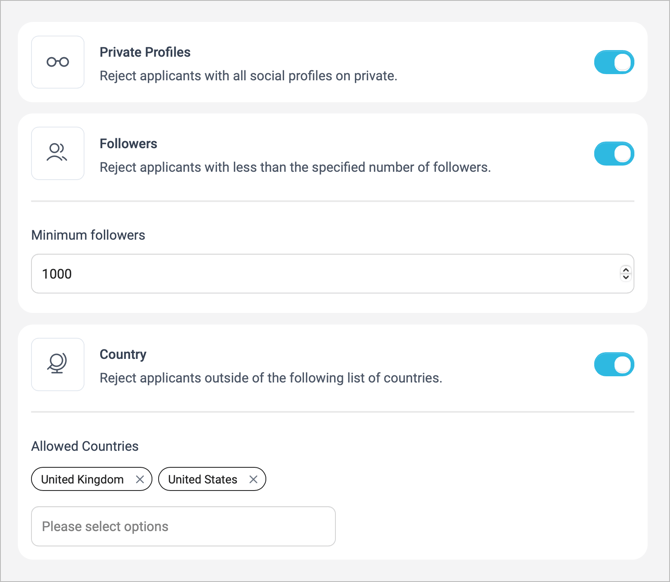Click the 'Minimum followers' field label
This screenshot has width=670, height=582.
pos(88,235)
